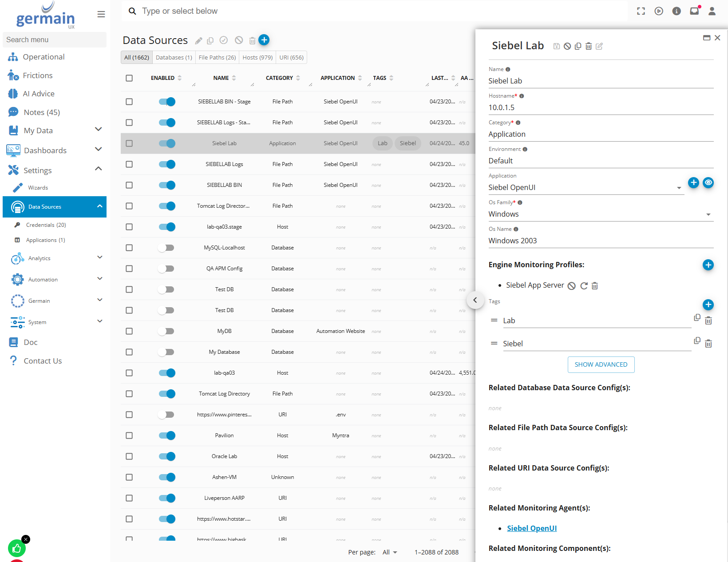Viewport: 728px width, 562px height.
Task: Open the Per page dropdown
Action: click(x=390, y=552)
